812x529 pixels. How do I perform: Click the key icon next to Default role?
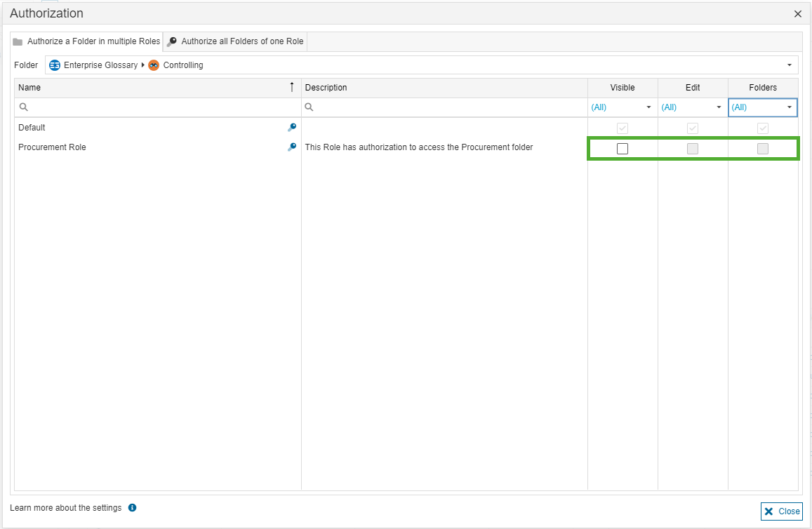[x=292, y=128]
